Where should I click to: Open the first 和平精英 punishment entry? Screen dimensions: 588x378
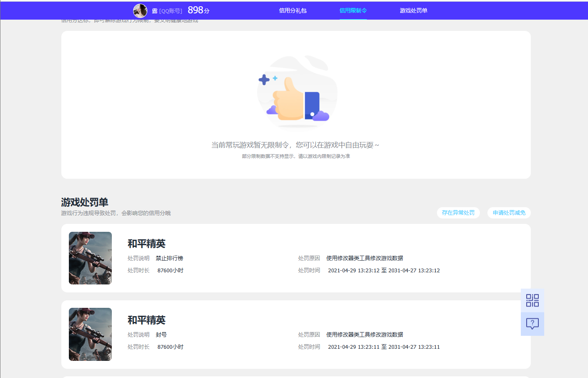click(x=146, y=244)
